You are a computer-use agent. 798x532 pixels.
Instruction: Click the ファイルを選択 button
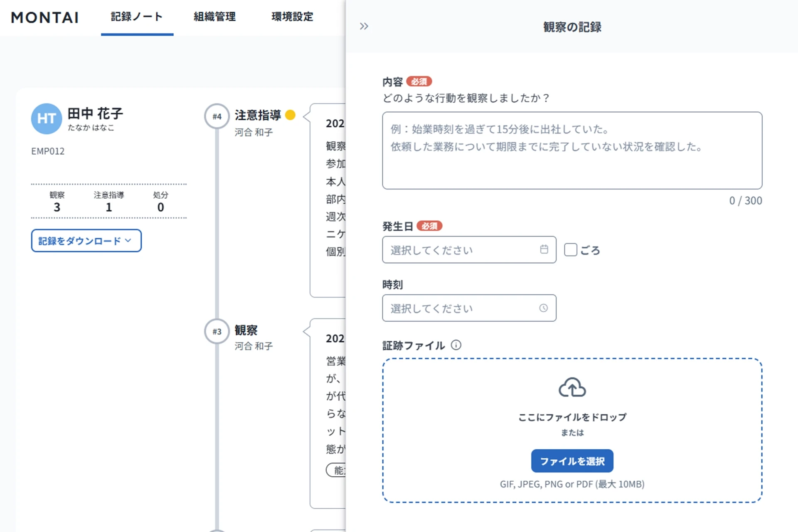click(x=572, y=461)
